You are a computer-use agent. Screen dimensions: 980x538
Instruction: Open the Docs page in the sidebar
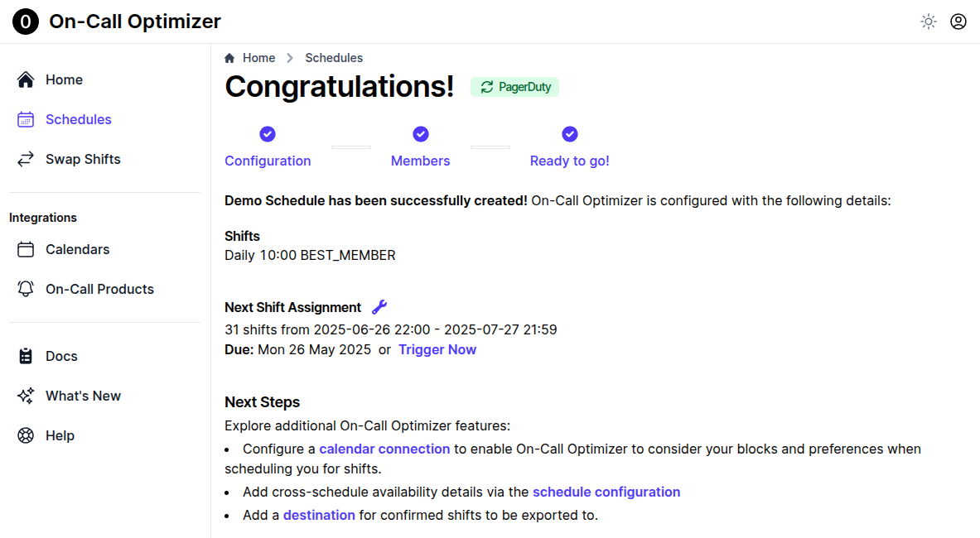coord(61,356)
